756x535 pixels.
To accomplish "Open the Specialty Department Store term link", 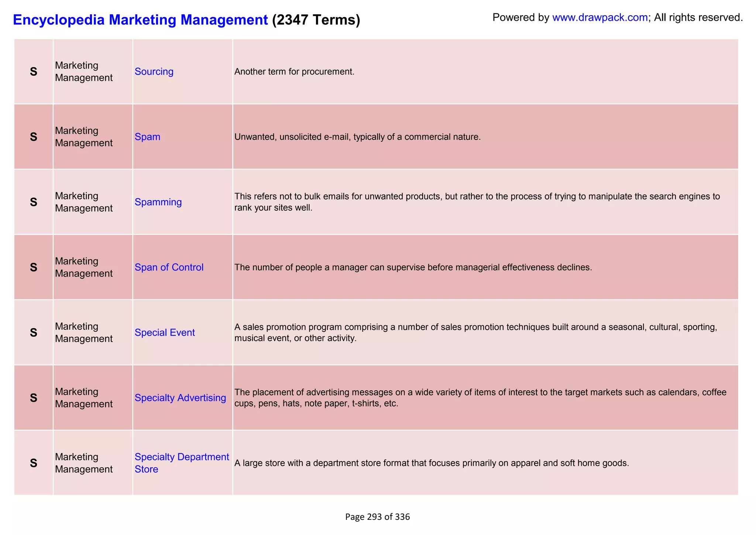I will pyautogui.click(x=182, y=463).
